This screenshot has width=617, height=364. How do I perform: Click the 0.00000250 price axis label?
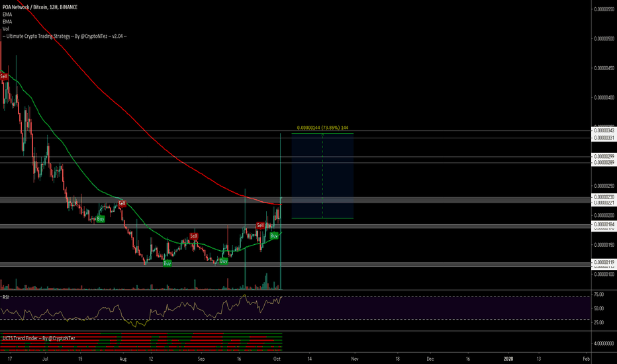[604, 186]
